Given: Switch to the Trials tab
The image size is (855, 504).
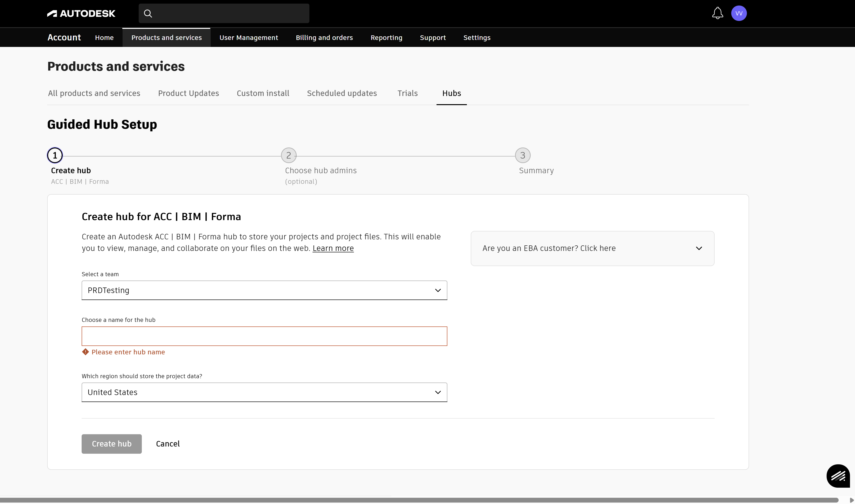Looking at the screenshot, I should click(407, 93).
